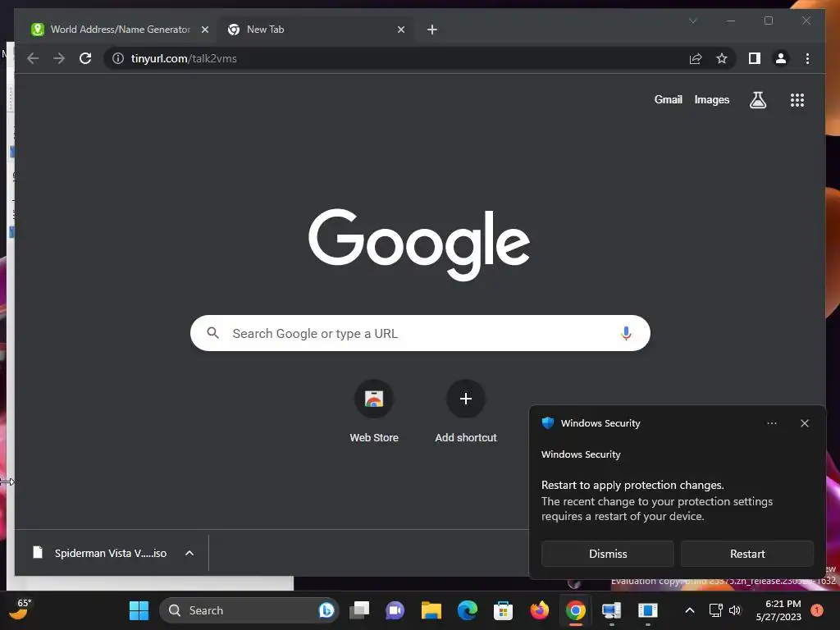Open Google apps grid
Viewport: 840px width, 630px height.
point(797,99)
